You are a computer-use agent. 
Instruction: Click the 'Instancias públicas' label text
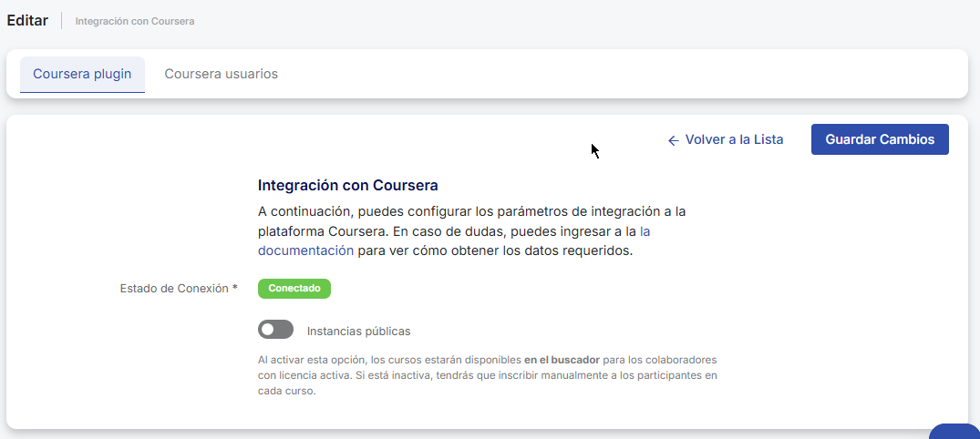pyautogui.click(x=359, y=331)
